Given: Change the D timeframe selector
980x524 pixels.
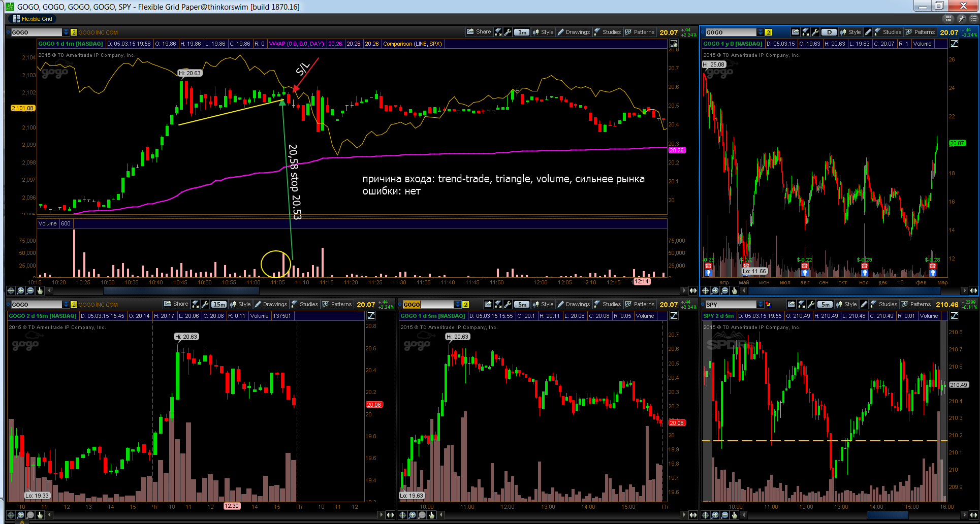Looking at the screenshot, I should [829, 32].
